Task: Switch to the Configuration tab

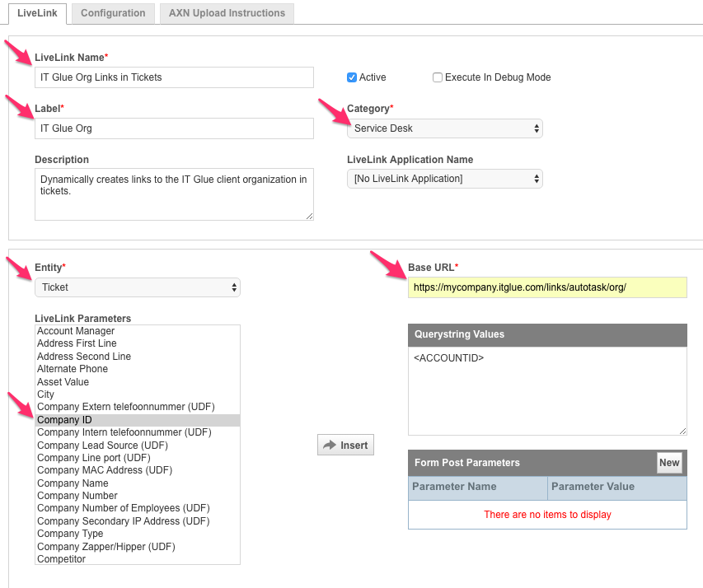Action: click(x=113, y=13)
